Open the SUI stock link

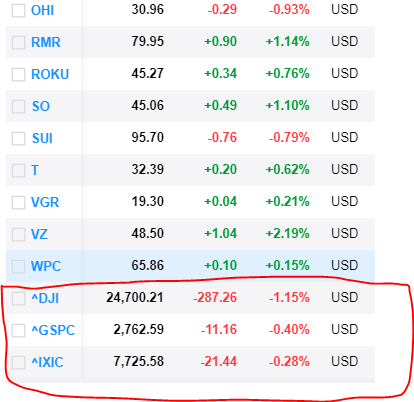click(x=42, y=138)
